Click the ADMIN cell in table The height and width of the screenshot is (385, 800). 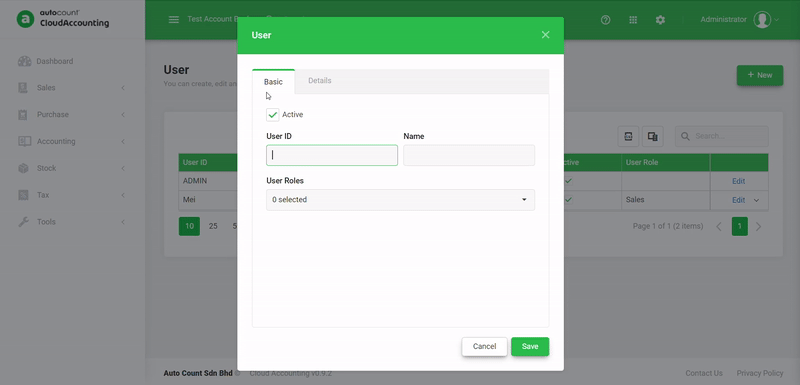pos(208,181)
